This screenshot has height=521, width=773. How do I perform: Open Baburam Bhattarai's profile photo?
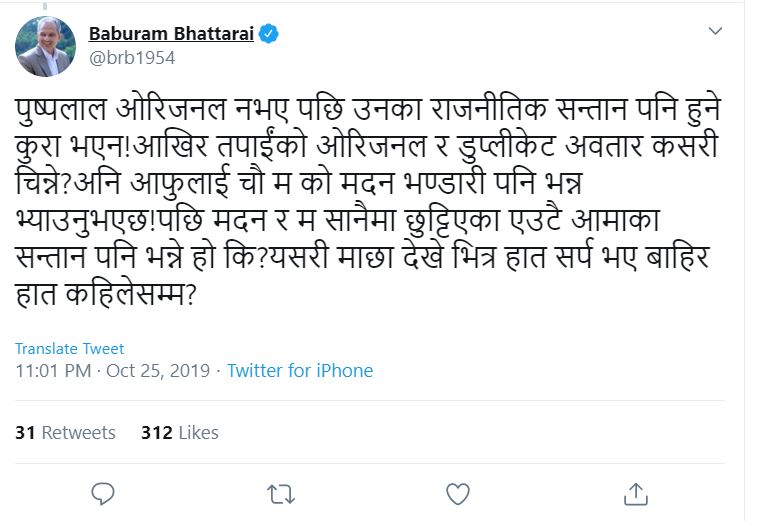point(45,47)
